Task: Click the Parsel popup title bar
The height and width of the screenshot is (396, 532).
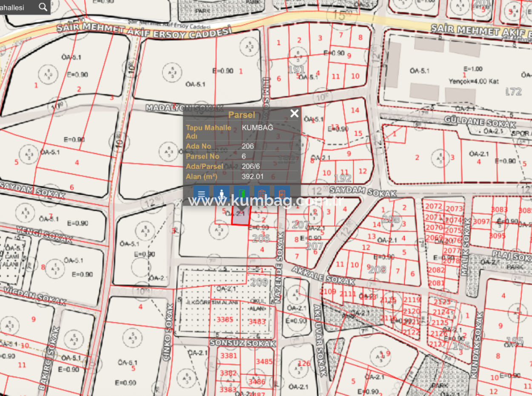Action: pyautogui.click(x=242, y=114)
